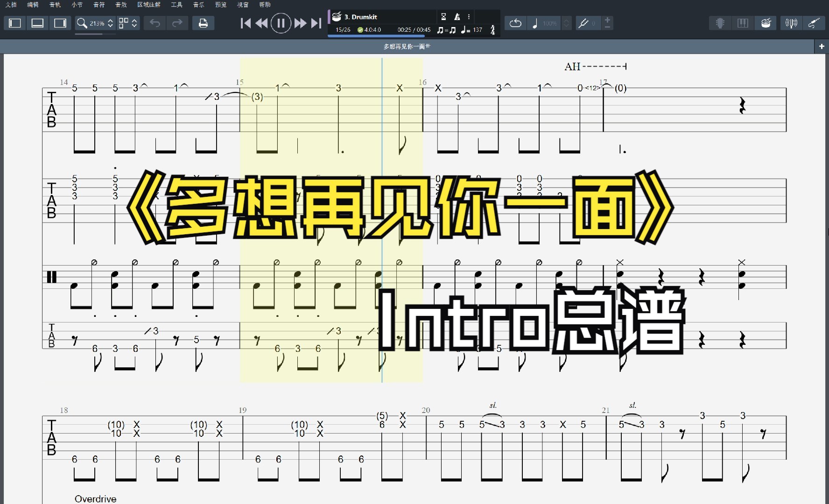Click the Drumkit track icon

click(337, 17)
